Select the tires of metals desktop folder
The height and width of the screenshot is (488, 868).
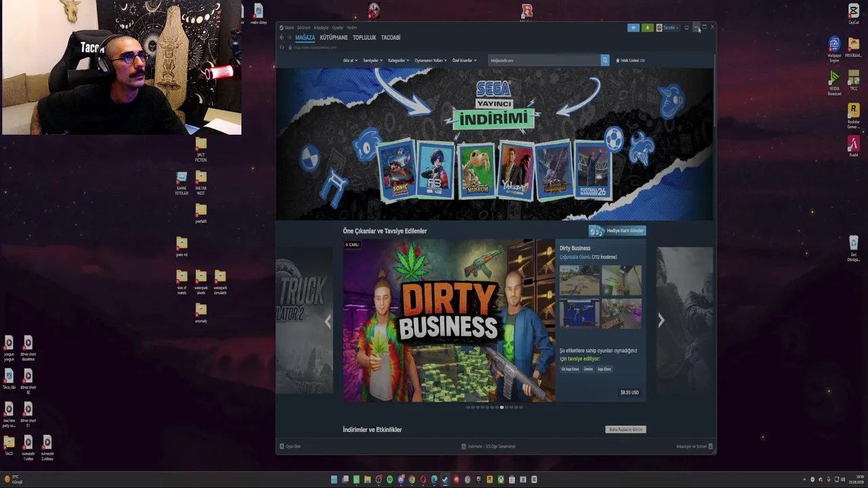[x=182, y=282]
